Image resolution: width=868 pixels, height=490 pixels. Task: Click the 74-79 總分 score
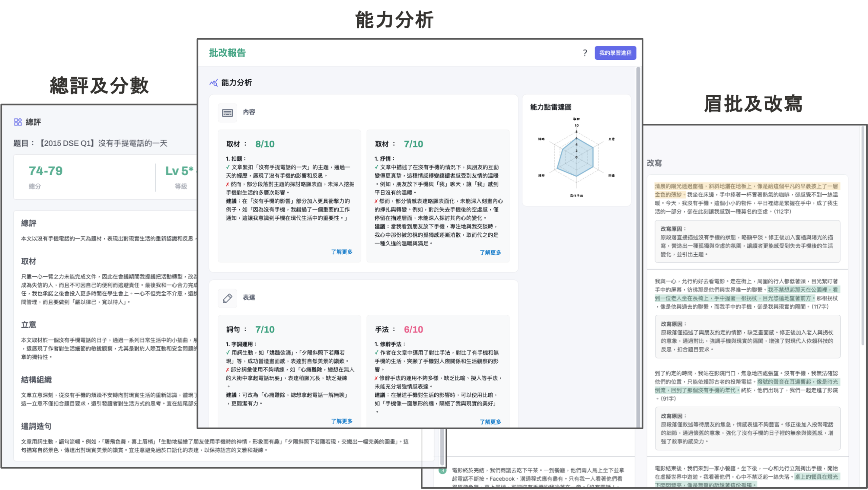point(46,171)
